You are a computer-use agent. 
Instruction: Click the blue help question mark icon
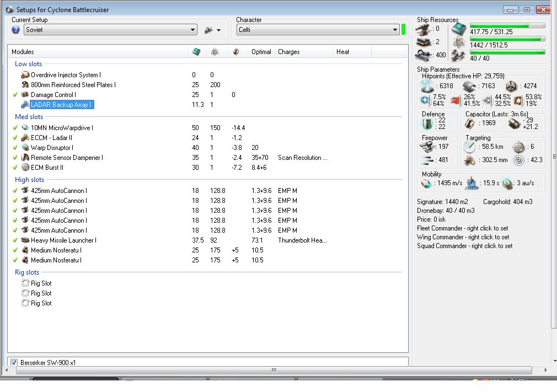pyautogui.click(x=15, y=30)
